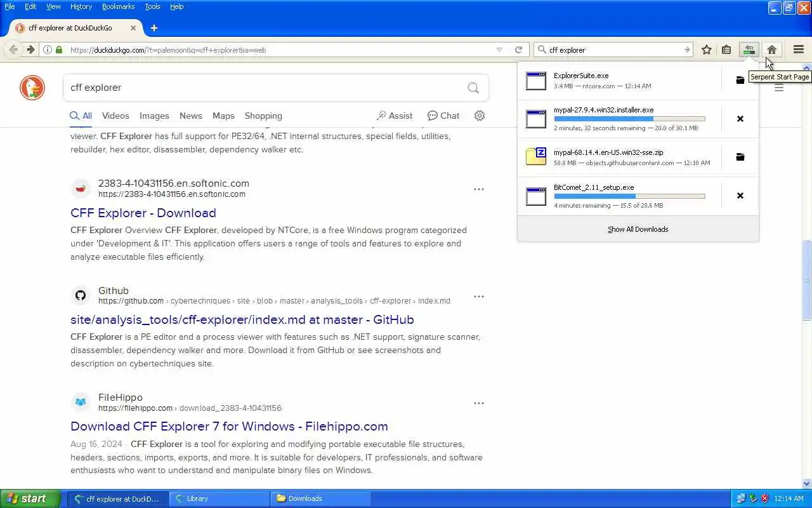The image size is (812, 508).
Task: Open the Tools menu
Action: [x=152, y=6]
